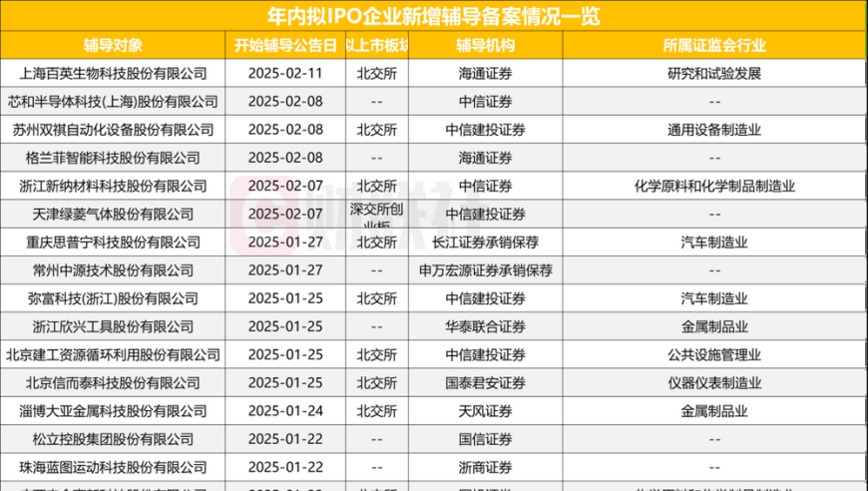This screenshot has height=491, width=868.
Task: Select 华泰联合证券 cell
Action: click(x=486, y=327)
